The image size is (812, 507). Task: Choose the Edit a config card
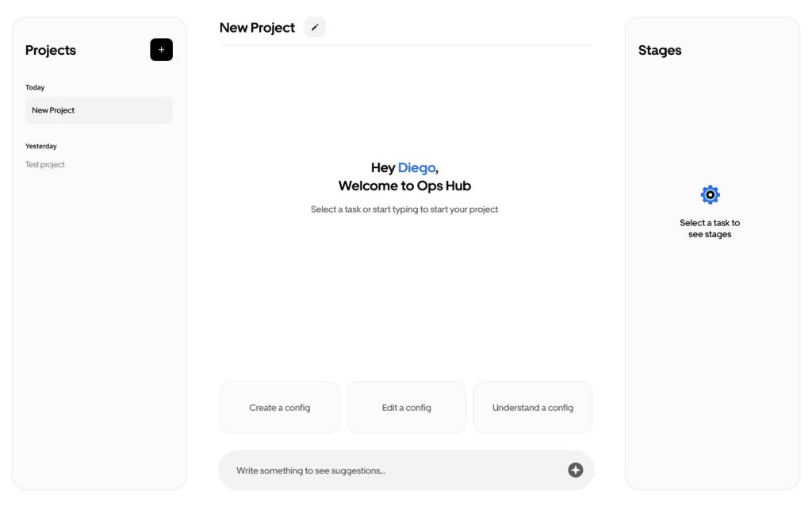point(406,408)
